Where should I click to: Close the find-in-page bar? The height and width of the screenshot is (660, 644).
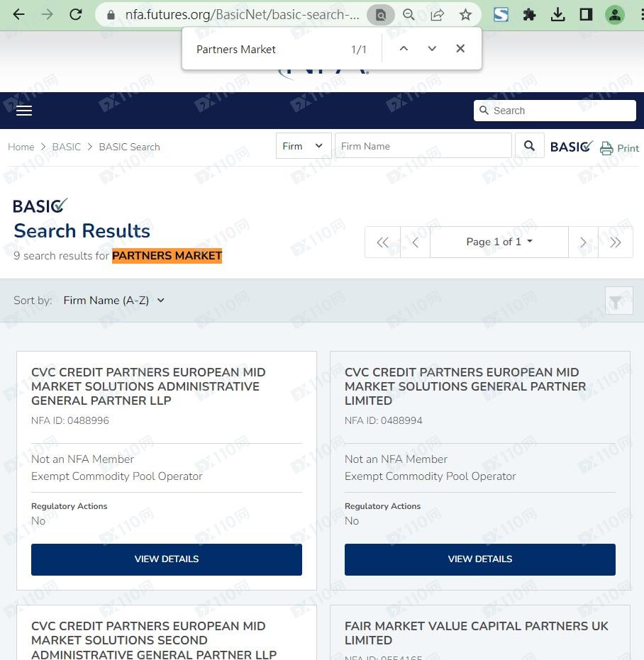point(460,49)
